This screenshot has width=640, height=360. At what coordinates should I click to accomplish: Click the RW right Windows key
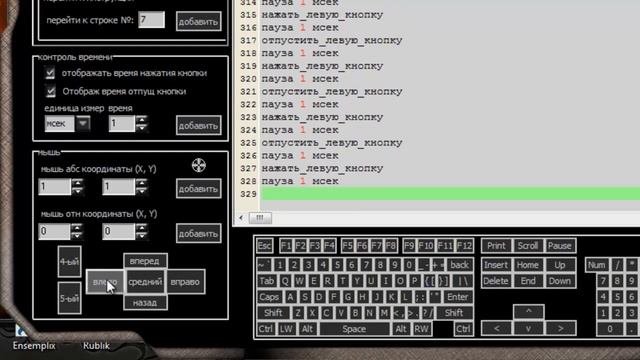(x=421, y=329)
